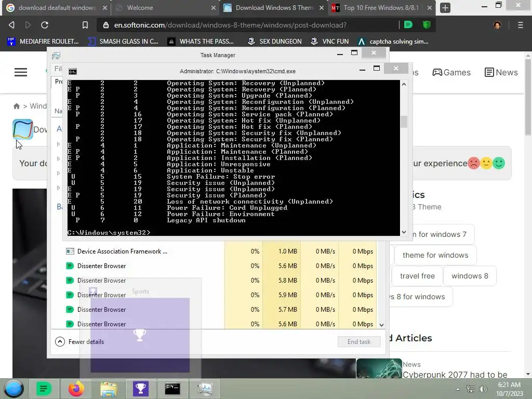The image size is (532, 399).
Task: Click the green Dissenter comments icon in address bar
Action: pyautogui.click(x=408, y=24)
